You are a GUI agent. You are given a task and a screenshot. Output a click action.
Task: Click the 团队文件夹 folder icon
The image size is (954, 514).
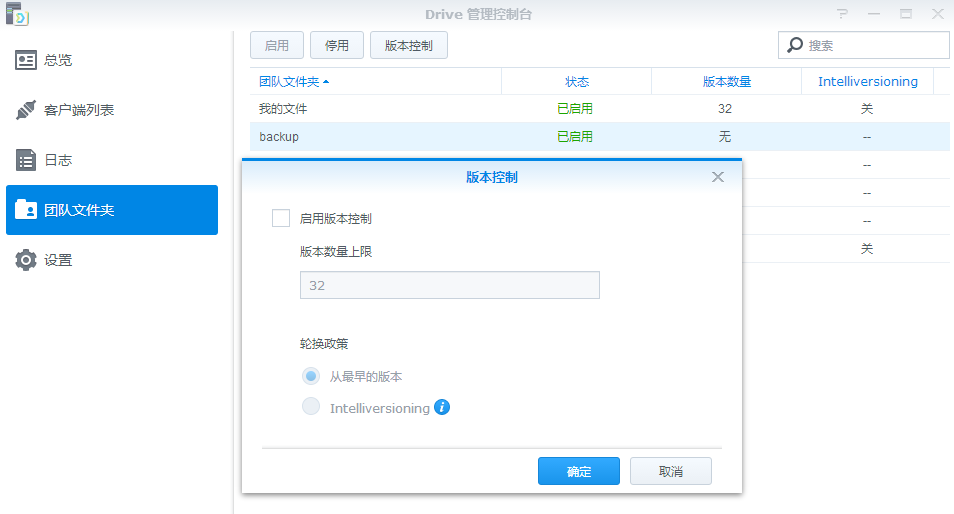[x=26, y=210]
